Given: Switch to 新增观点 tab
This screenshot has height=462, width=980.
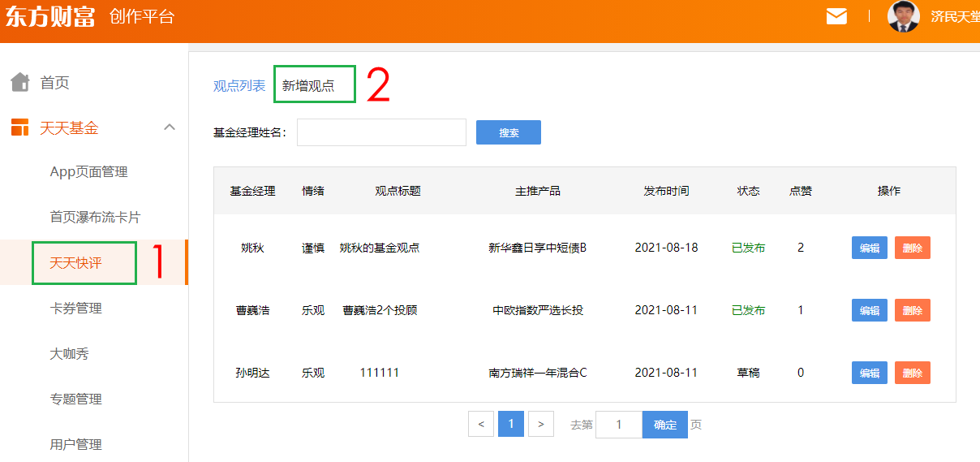Looking at the screenshot, I should pyautogui.click(x=308, y=85).
